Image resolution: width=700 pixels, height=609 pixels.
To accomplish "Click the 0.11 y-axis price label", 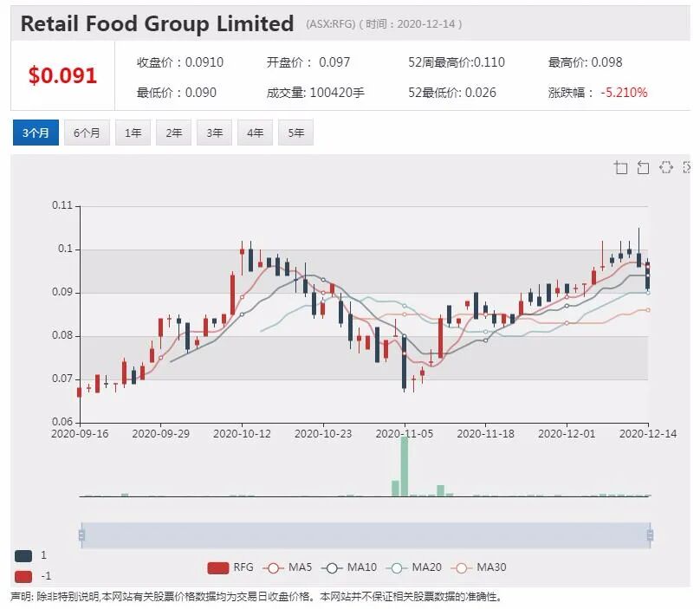I will 62,205.
